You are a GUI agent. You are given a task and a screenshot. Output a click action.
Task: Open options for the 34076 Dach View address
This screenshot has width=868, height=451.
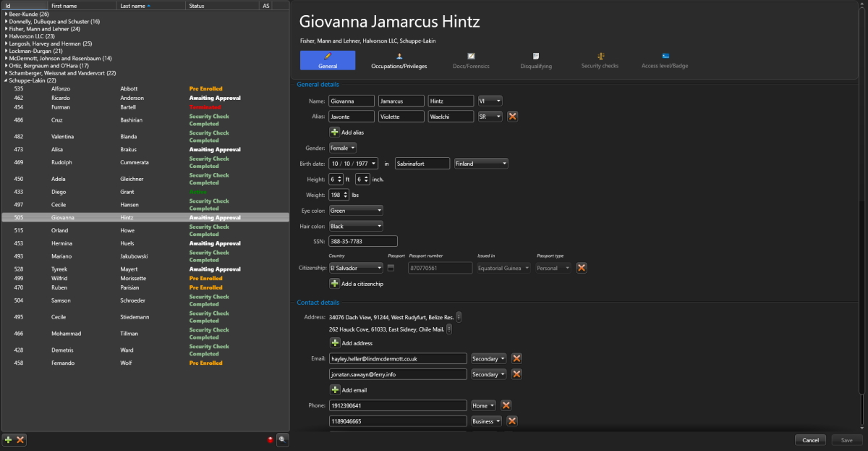pos(459,317)
